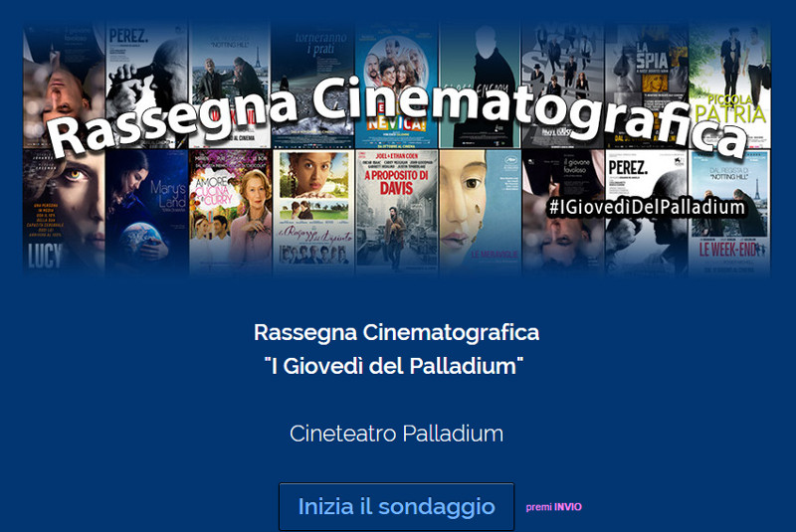Screen dimensions: 796x532
Task: Click the Le Meraviglie poster
Action: pos(480,213)
